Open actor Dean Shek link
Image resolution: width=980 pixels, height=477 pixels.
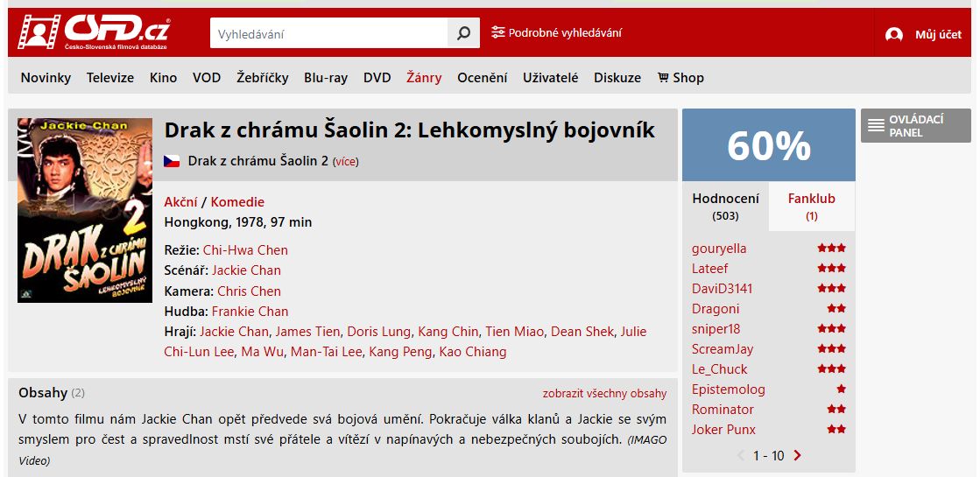[582, 332]
